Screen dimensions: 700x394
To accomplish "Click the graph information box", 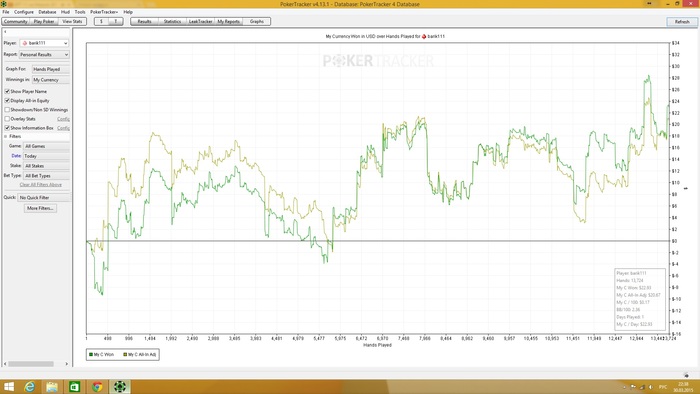I will (640, 299).
